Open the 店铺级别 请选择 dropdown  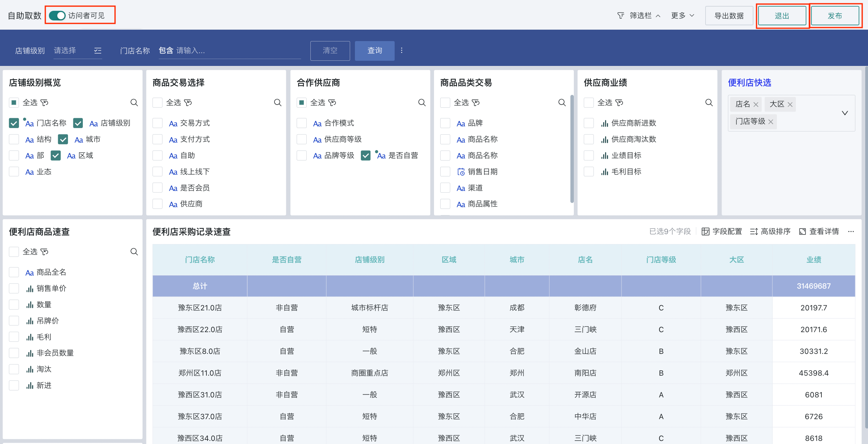(x=78, y=51)
